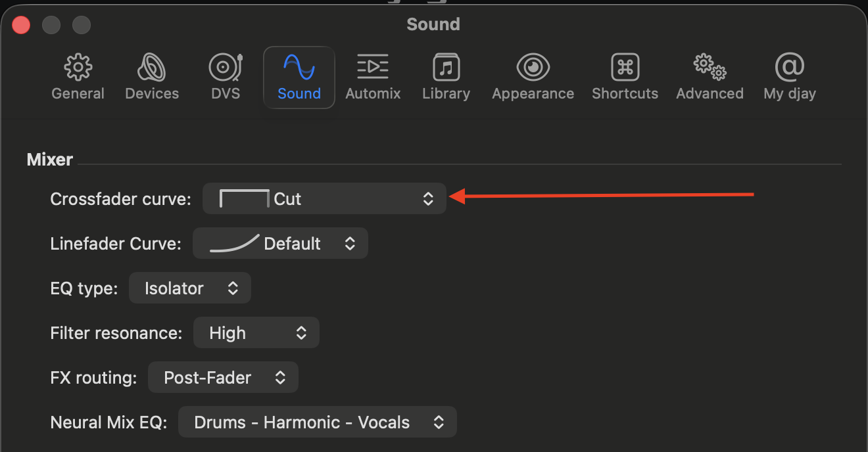Click the Sound waveform icon
Screen dimensions: 868x452
(x=299, y=68)
